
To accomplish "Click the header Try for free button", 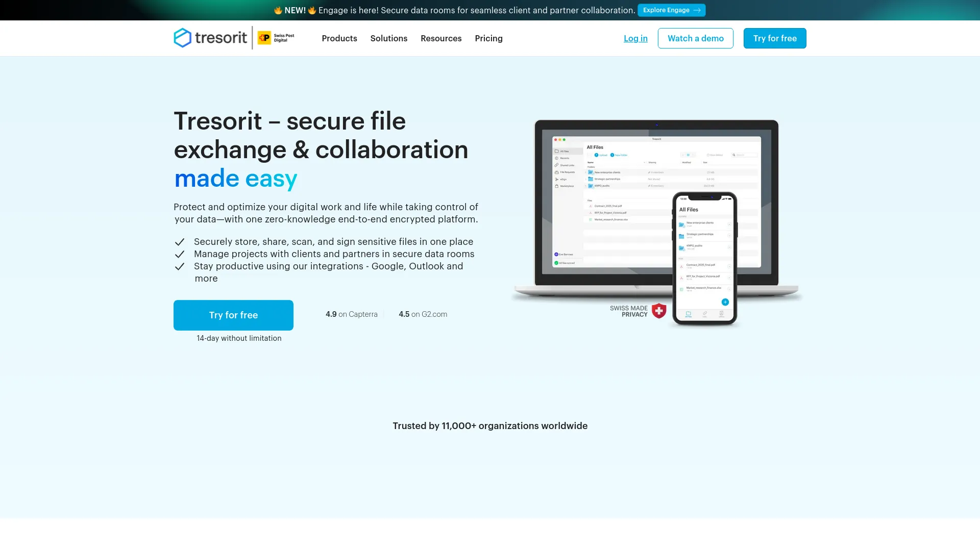I will [775, 38].
